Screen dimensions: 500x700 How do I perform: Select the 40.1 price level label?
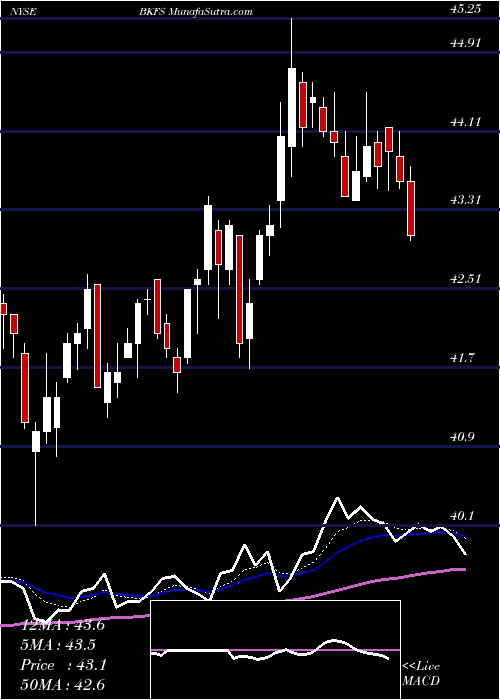point(462,516)
